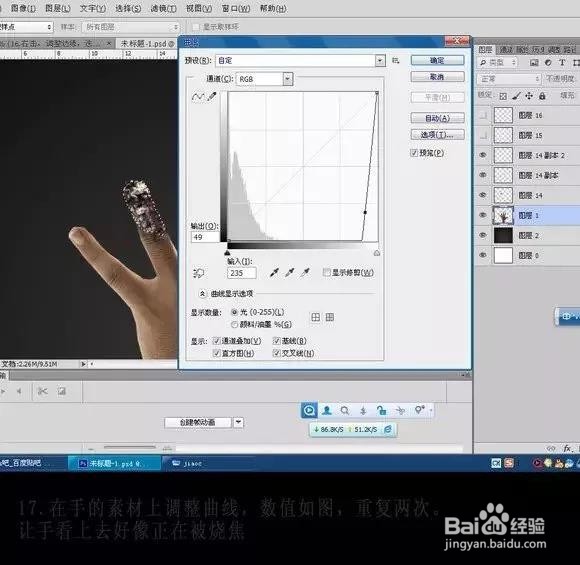Click the 自动(A) auto button
Viewport: 580px width, 565px height.
click(x=437, y=118)
